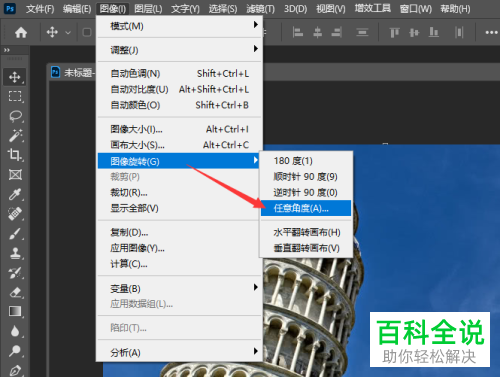Click Align top edges icon
The height and width of the screenshot is (377, 500).
click(394, 32)
